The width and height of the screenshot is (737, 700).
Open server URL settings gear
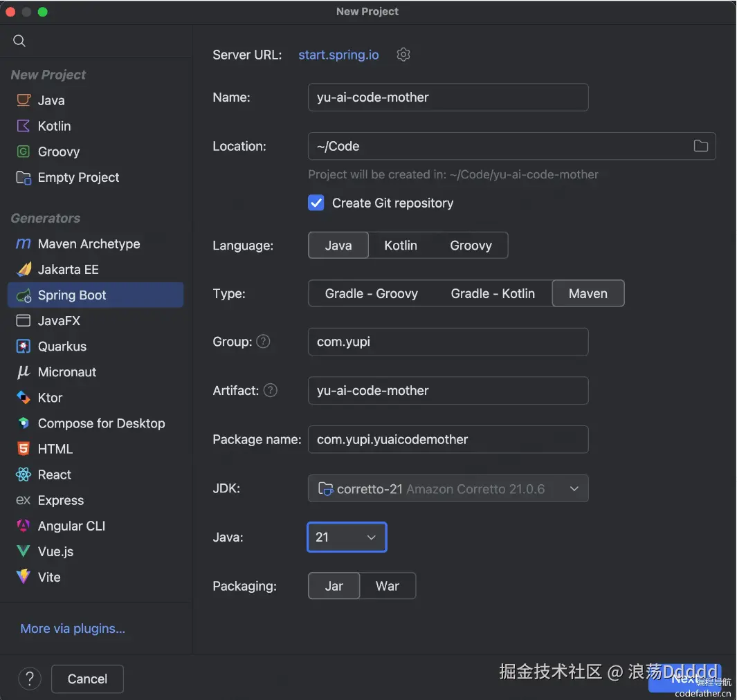click(403, 55)
